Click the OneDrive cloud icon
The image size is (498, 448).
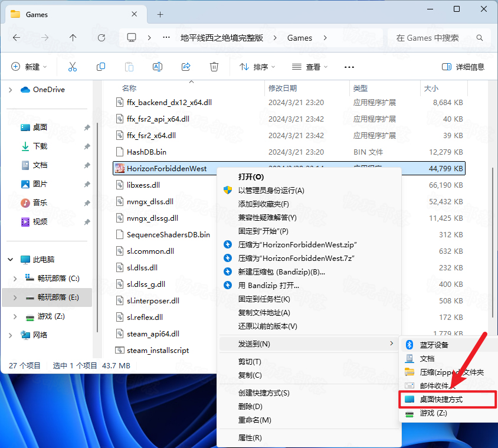coord(25,90)
